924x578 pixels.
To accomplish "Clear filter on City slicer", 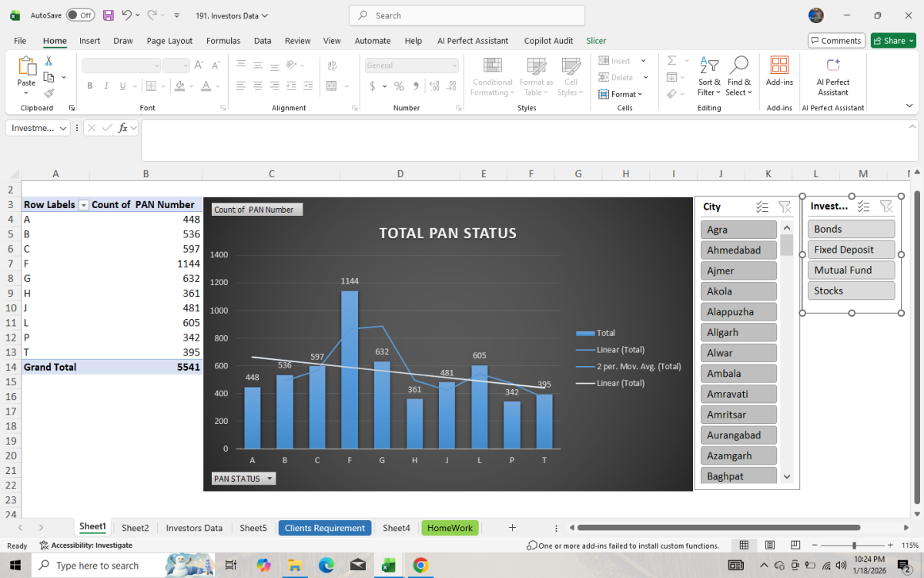I will (785, 207).
